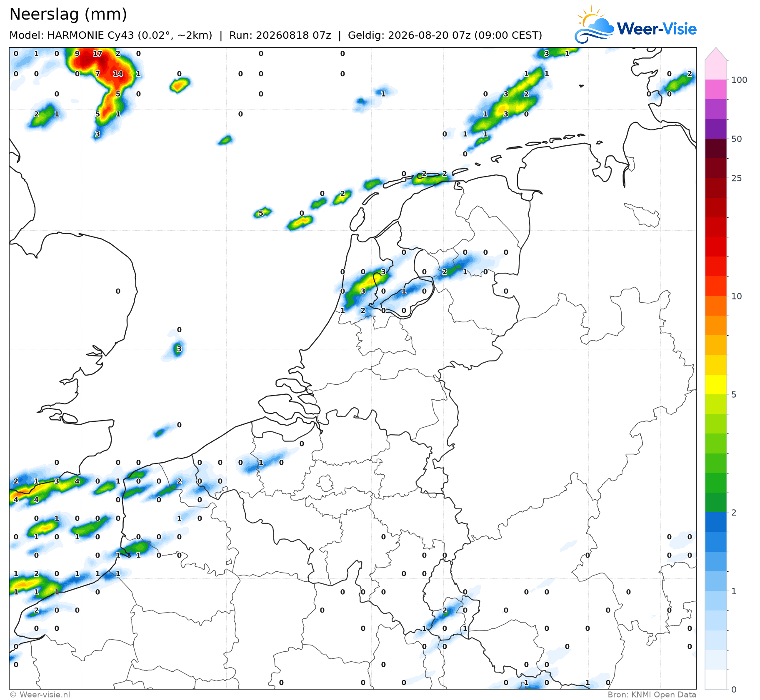The height and width of the screenshot is (700, 760).
Task: Pick the dark red 25 mm colorbar segment
Action: (716, 168)
